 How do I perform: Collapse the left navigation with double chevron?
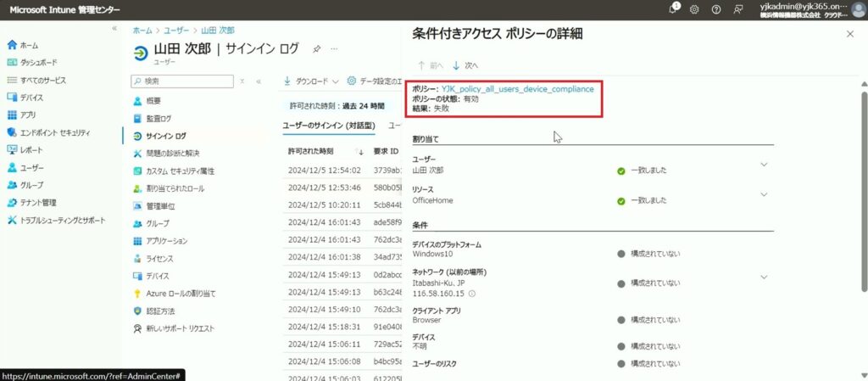click(x=114, y=28)
